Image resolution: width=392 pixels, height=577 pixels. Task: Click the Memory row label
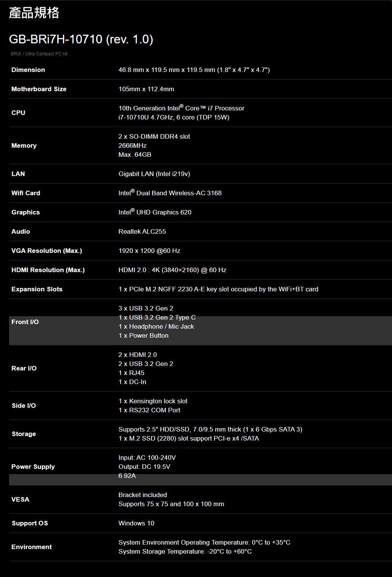tap(24, 145)
